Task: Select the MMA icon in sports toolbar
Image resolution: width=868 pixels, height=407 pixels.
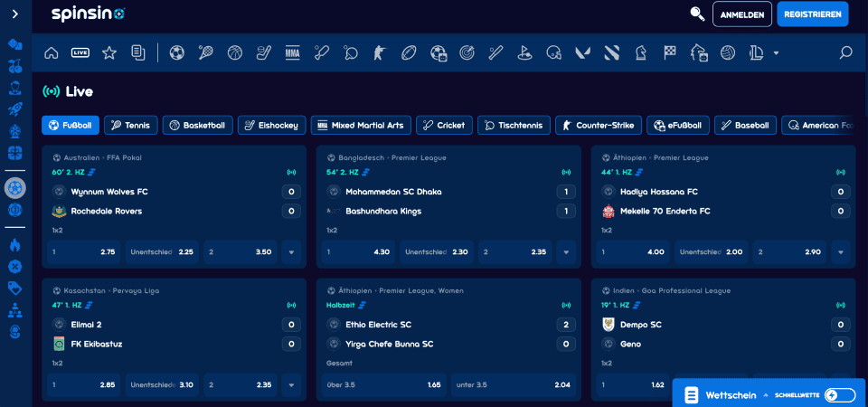Action: [x=292, y=52]
